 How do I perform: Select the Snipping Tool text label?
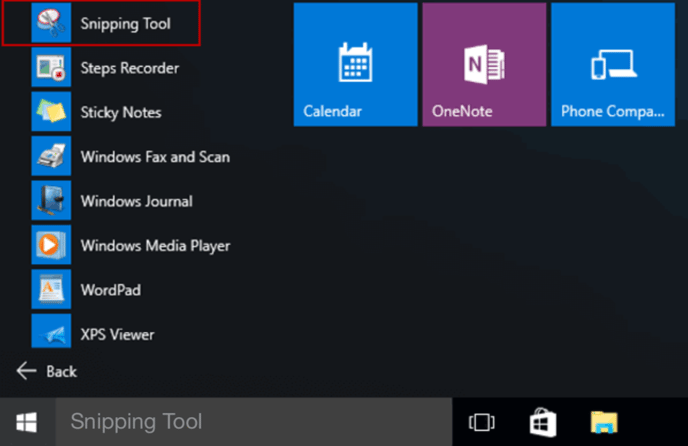(125, 24)
